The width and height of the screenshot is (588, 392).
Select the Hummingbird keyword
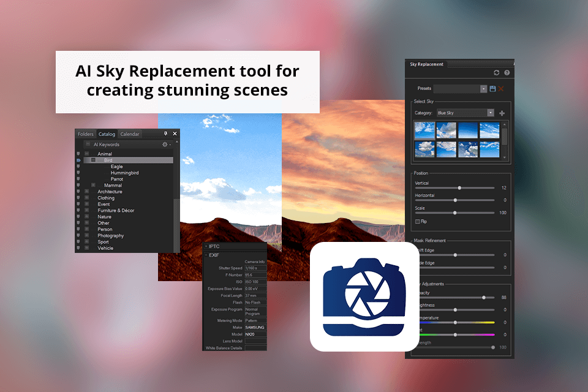(x=124, y=173)
